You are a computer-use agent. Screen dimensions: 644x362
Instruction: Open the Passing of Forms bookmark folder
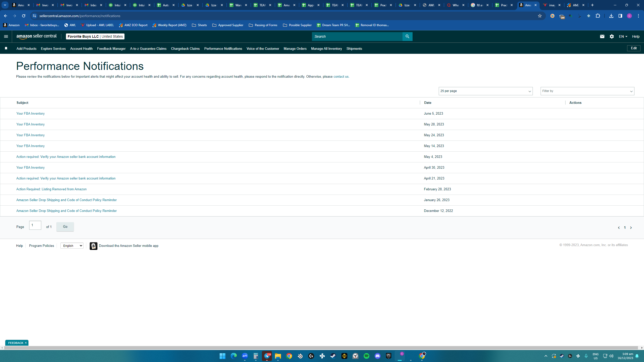tap(263, 25)
